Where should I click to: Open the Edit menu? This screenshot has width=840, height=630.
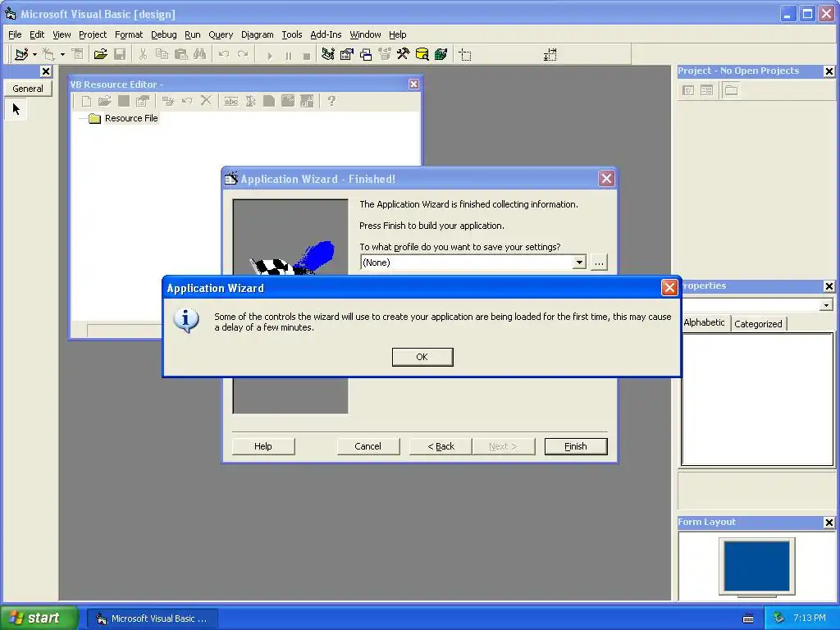click(x=37, y=34)
